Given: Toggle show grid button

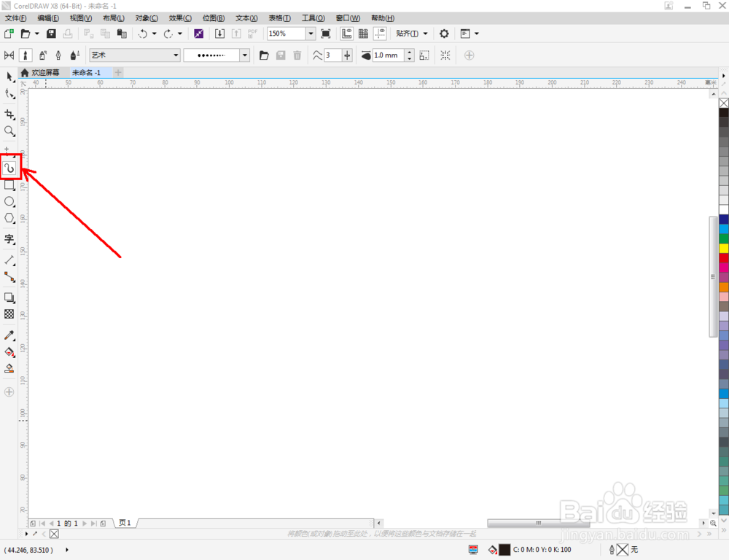Looking at the screenshot, I should pyautogui.click(x=364, y=34).
